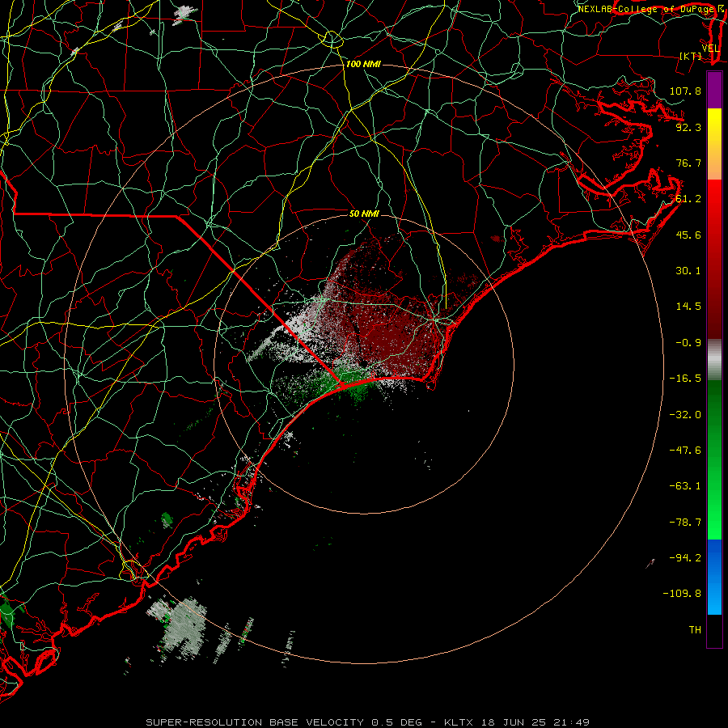Viewport: 728px width, 728px height.
Task: Click the 50 NMI range ring label
Action: 364,214
